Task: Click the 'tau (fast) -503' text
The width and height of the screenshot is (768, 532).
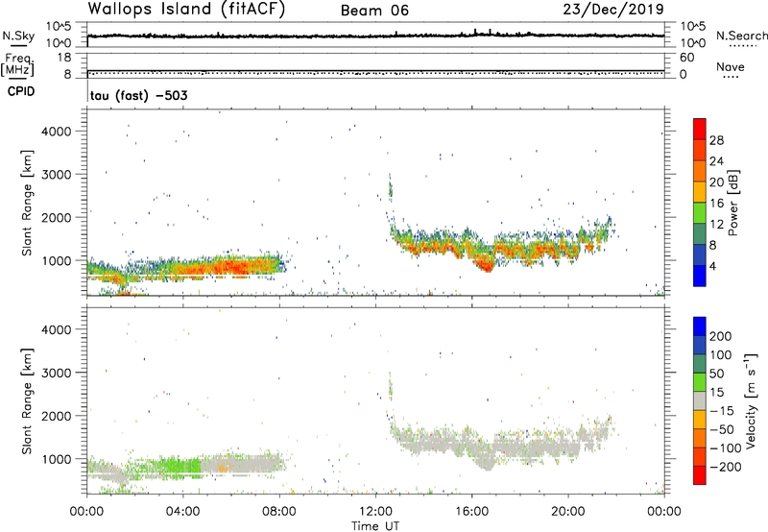Action: point(138,95)
